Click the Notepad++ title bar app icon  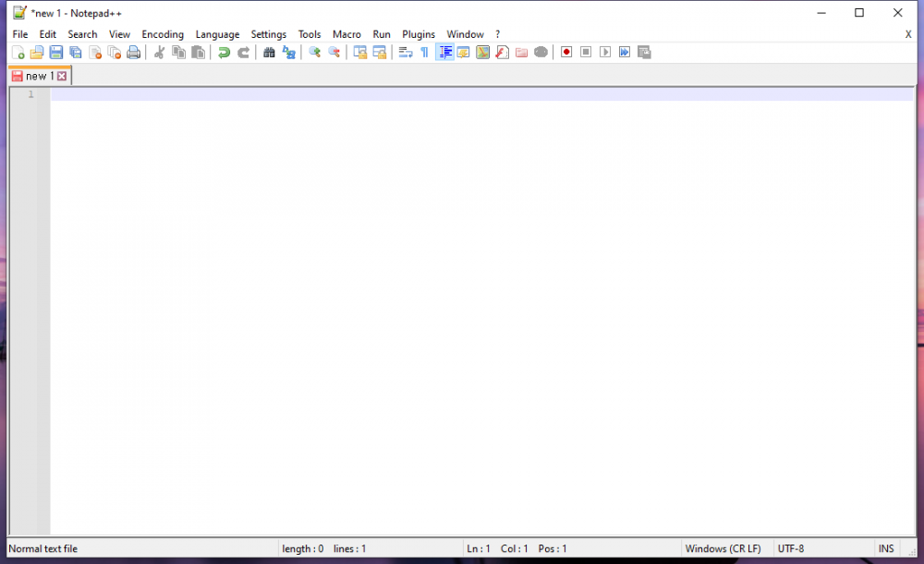pyautogui.click(x=19, y=12)
